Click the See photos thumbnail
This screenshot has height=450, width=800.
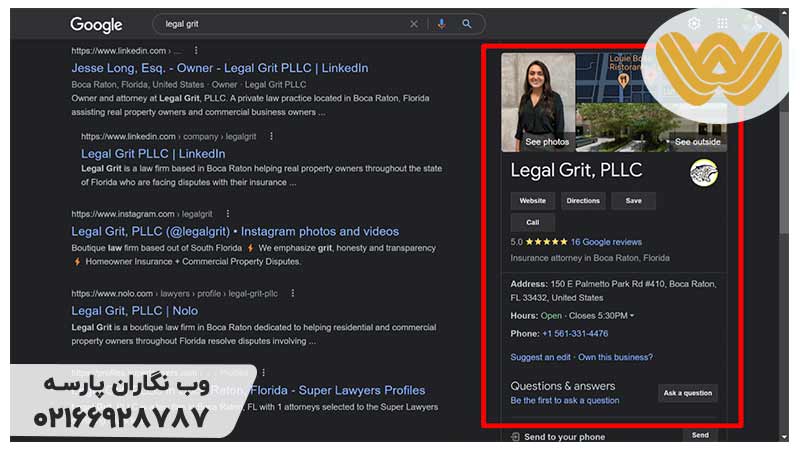click(x=538, y=100)
